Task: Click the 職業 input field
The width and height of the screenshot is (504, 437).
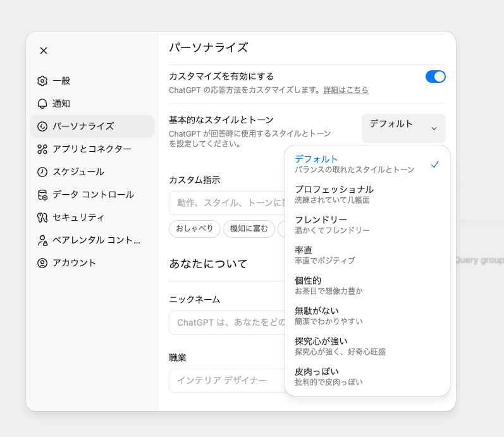Action: [226, 381]
